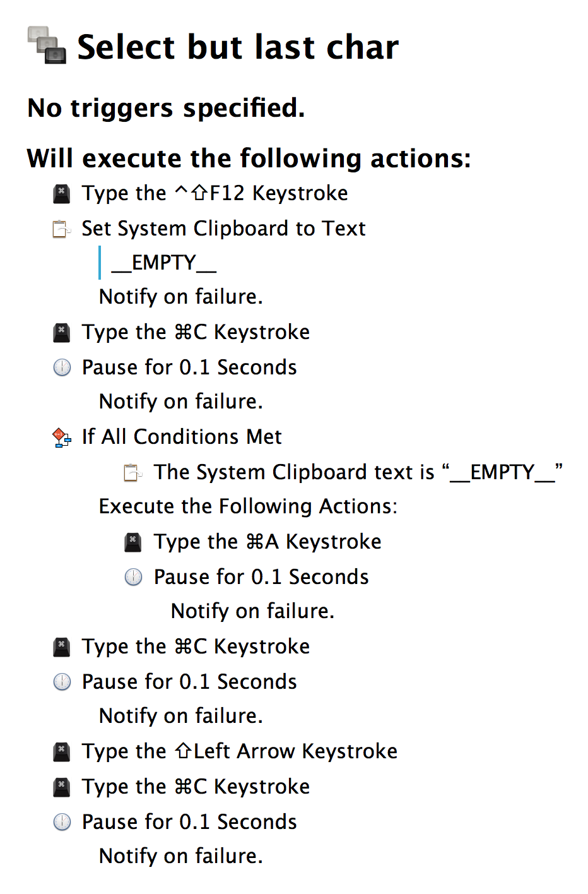588x894 pixels.
Task: Click the No triggers specified heading
Action: tap(167, 108)
